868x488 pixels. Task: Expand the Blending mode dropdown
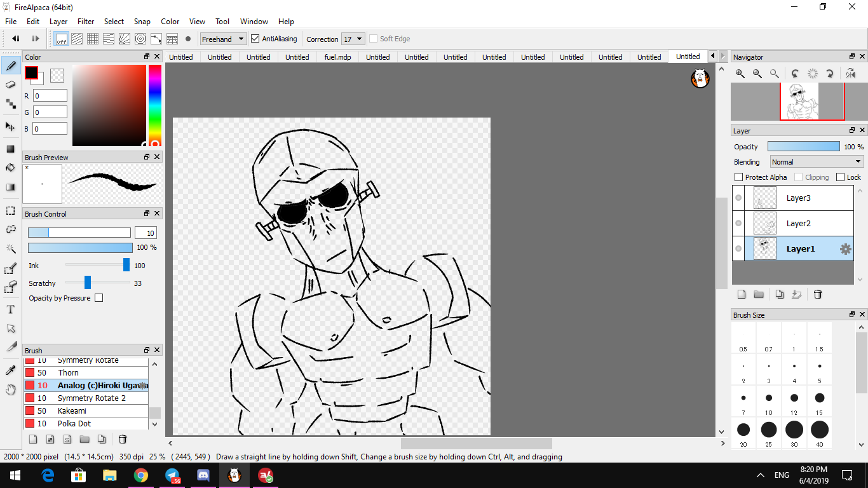click(x=816, y=162)
